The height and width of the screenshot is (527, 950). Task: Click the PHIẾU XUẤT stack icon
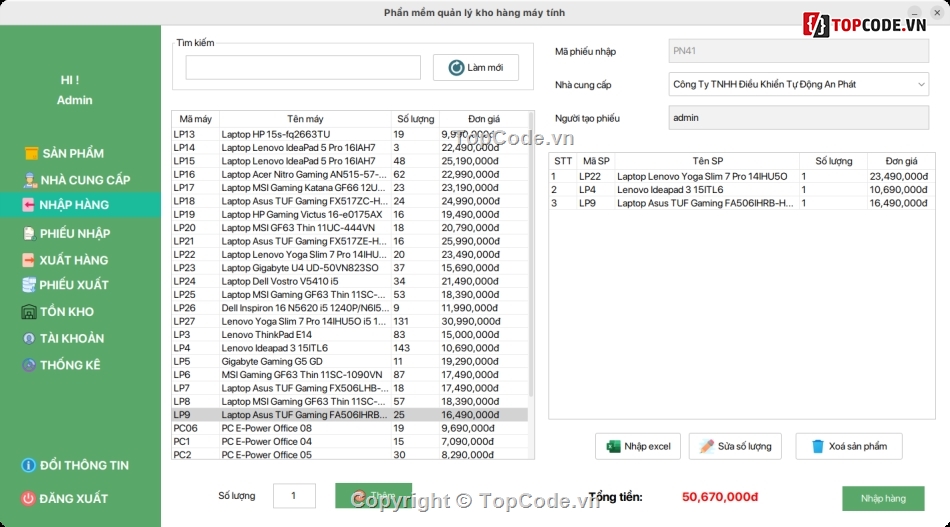28,285
